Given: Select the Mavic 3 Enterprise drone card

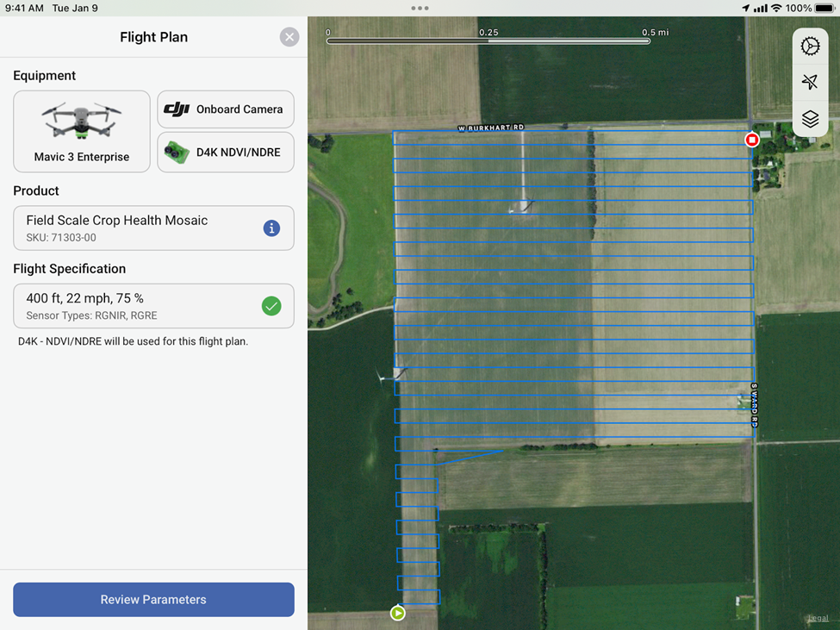Looking at the screenshot, I should pos(82,131).
